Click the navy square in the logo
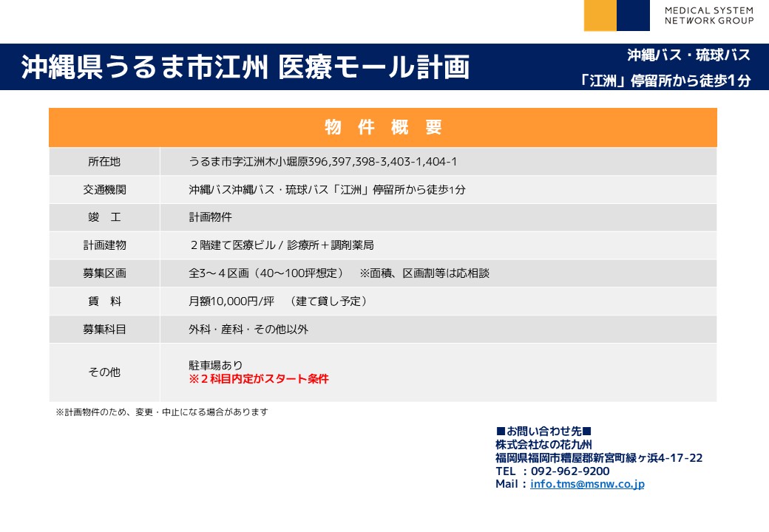This screenshot has width=769, height=532. tap(633, 16)
